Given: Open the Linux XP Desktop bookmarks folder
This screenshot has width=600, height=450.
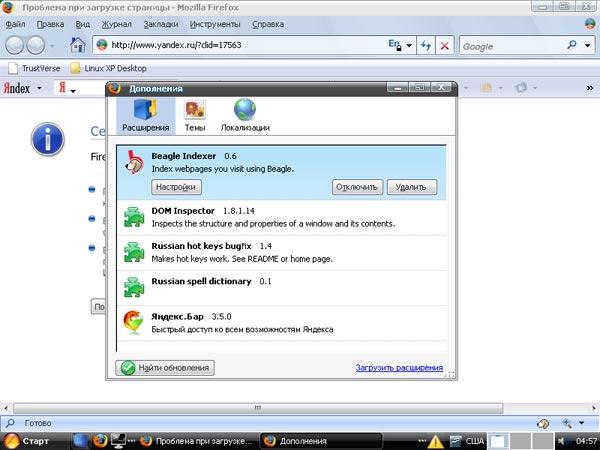Looking at the screenshot, I should pos(109,68).
